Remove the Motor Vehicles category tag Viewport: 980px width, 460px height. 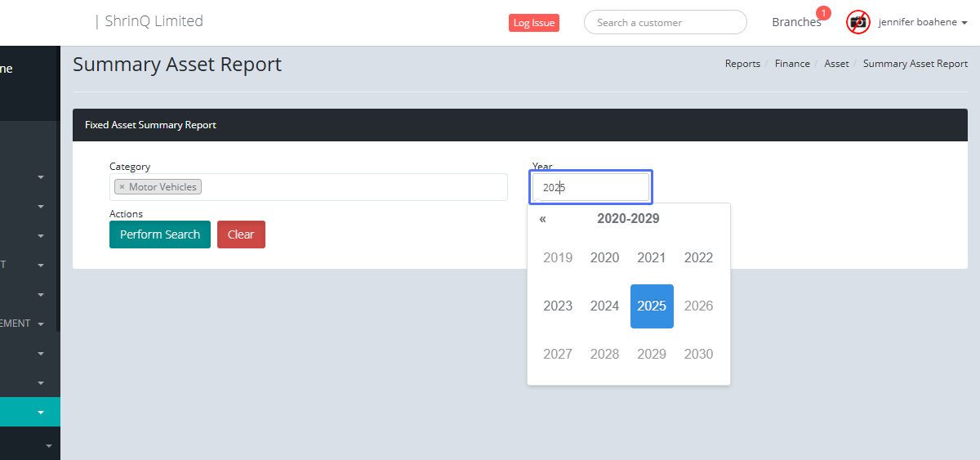(x=122, y=187)
